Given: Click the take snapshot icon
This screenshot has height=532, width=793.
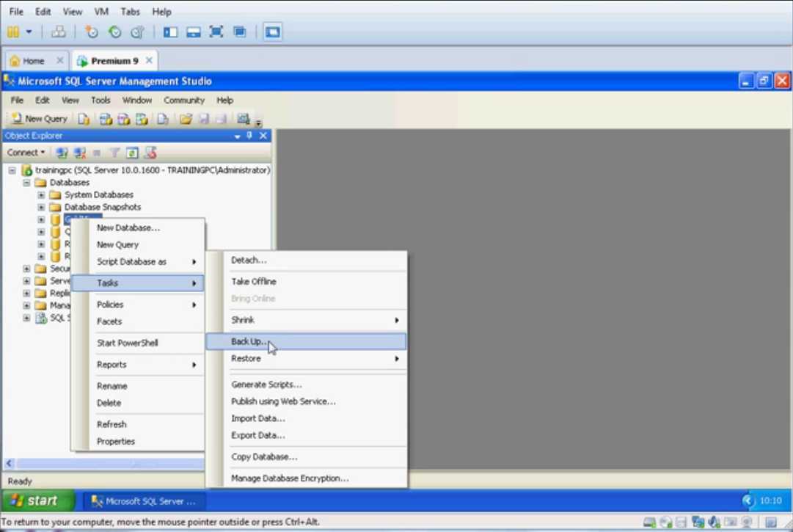Looking at the screenshot, I should click(x=92, y=32).
